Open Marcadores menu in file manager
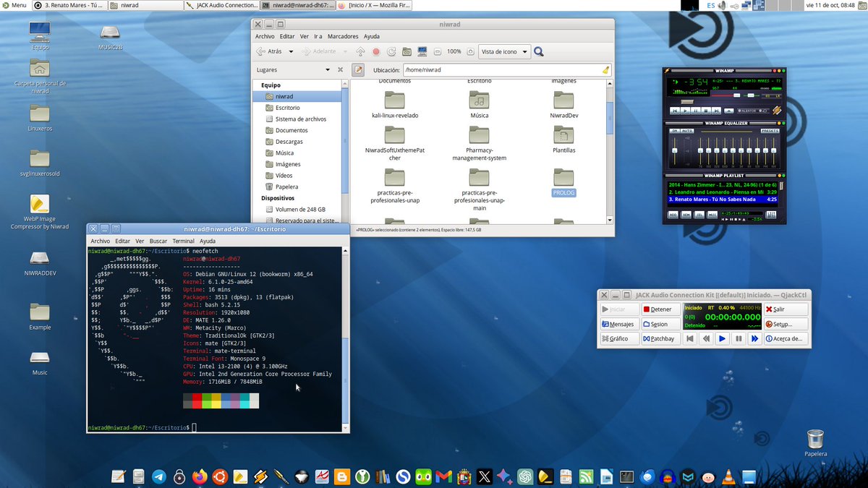Image resolution: width=868 pixels, height=488 pixels. pyautogui.click(x=343, y=36)
